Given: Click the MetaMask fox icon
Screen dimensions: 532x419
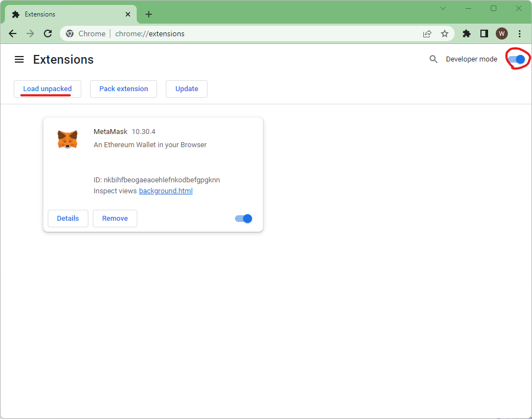Looking at the screenshot, I should point(68,139).
